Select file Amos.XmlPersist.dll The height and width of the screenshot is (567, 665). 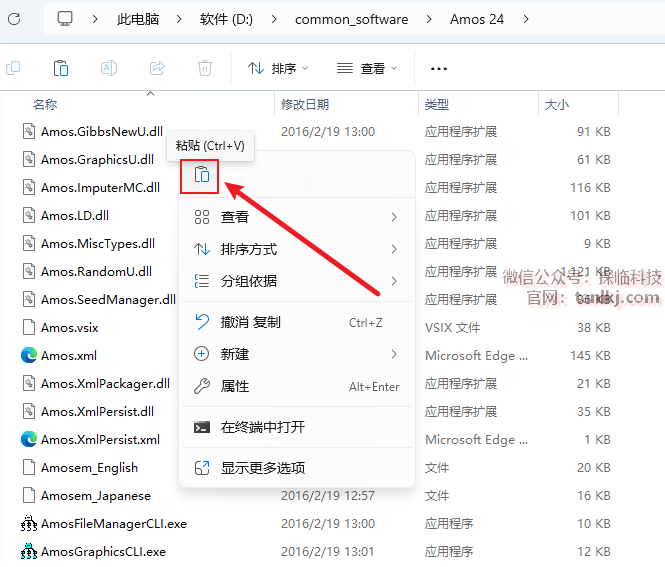coord(97,411)
